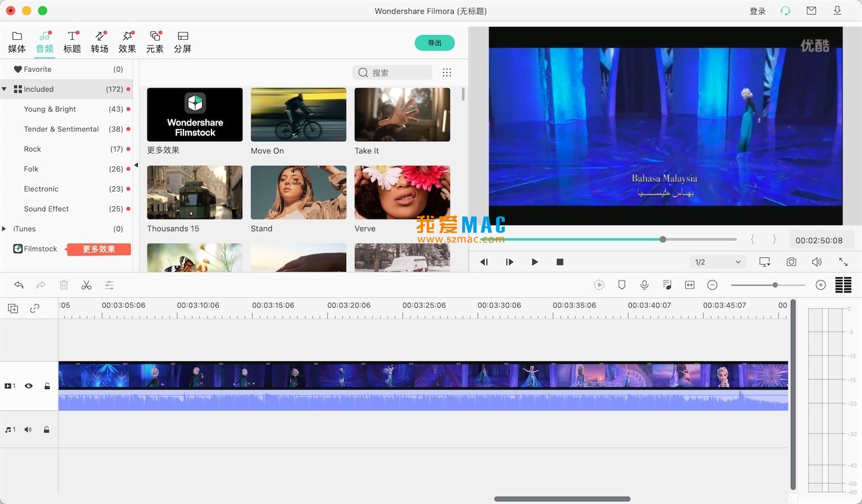Screen dimensions: 862x504
Task: Open the headset support icon
Action: (786, 11)
